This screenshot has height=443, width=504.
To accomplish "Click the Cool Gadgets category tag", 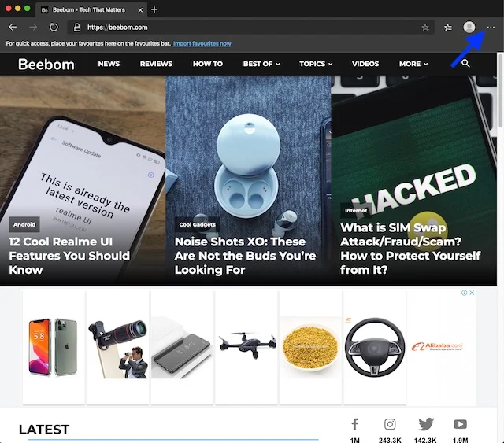I will [198, 224].
